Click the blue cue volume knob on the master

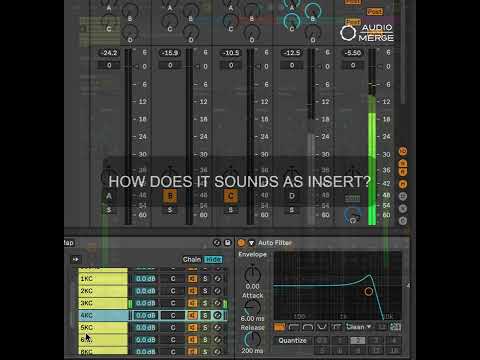[x=353, y=215]
